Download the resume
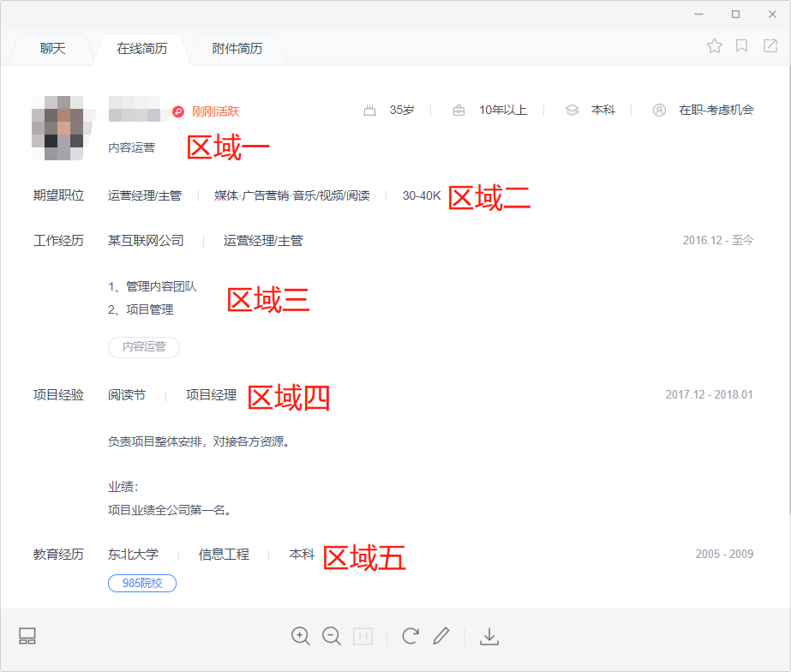Viewport: 791px width, 672px height. (x=489, y=636)
